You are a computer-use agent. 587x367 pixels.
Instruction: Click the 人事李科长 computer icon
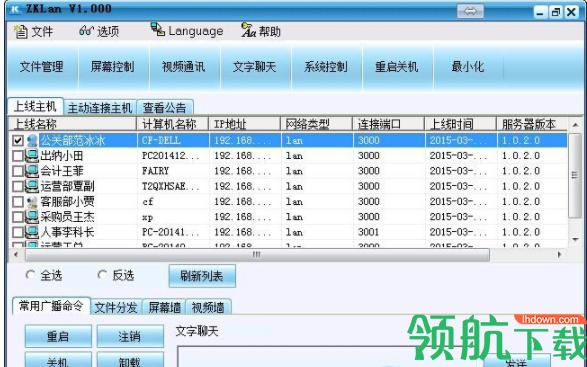[32, 232]
